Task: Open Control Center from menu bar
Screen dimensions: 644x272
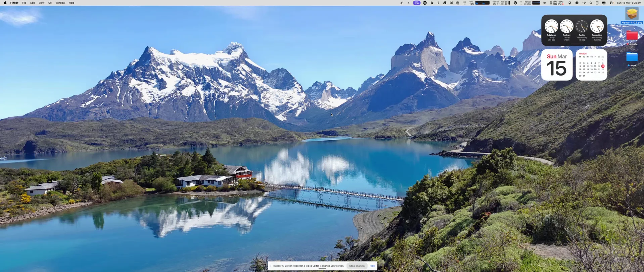Action: click(x=611, y=3)
